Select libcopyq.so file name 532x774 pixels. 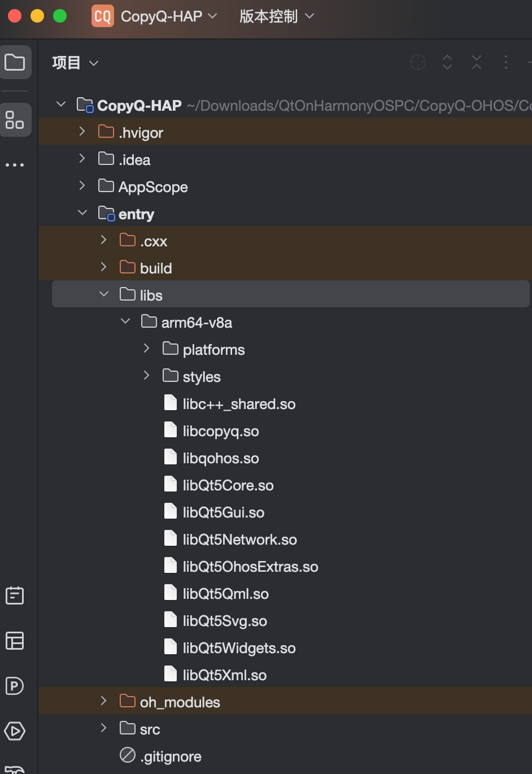coord(221,431)
